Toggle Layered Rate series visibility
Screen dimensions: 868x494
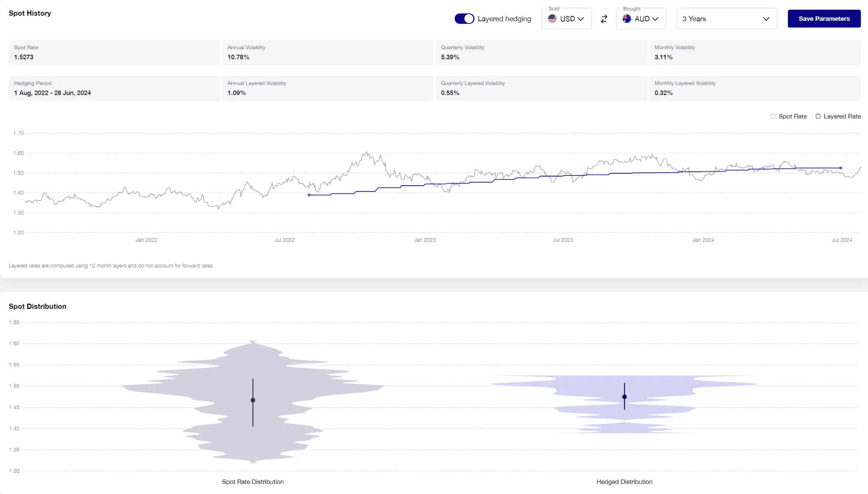(x=842, y=117)
